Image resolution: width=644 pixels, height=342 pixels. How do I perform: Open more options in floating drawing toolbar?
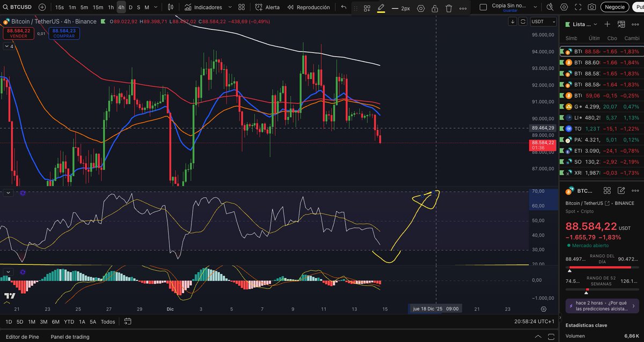pyautogui.click(x=463, y=9)
